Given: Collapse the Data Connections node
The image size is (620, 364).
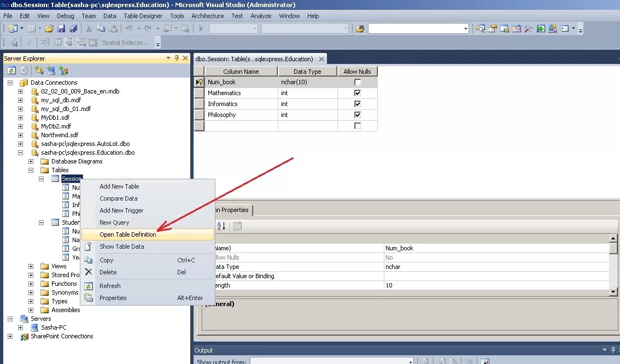Looking at the screenshot, I should tap(10, 83).
